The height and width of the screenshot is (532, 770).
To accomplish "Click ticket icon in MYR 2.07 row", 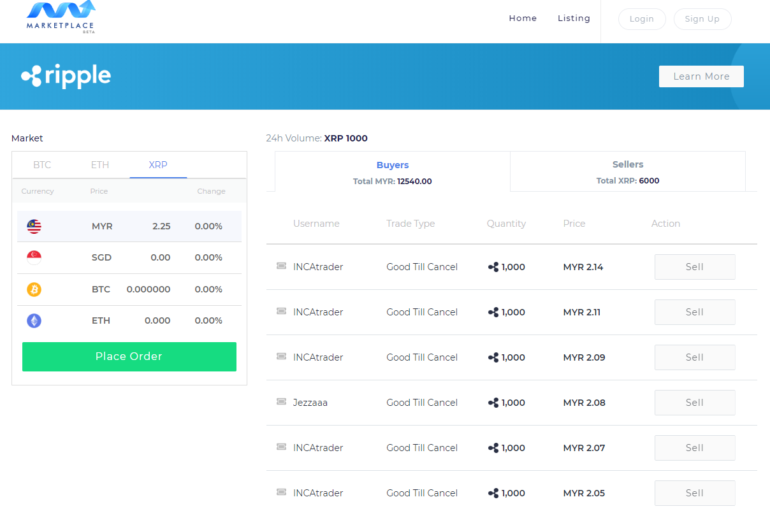I will (281, 447).
